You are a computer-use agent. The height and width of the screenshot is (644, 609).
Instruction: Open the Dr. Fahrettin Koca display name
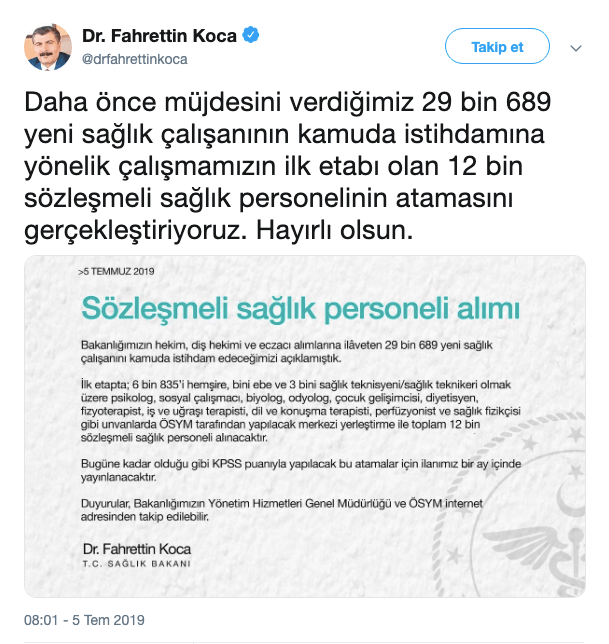click(x=159, y=36)
